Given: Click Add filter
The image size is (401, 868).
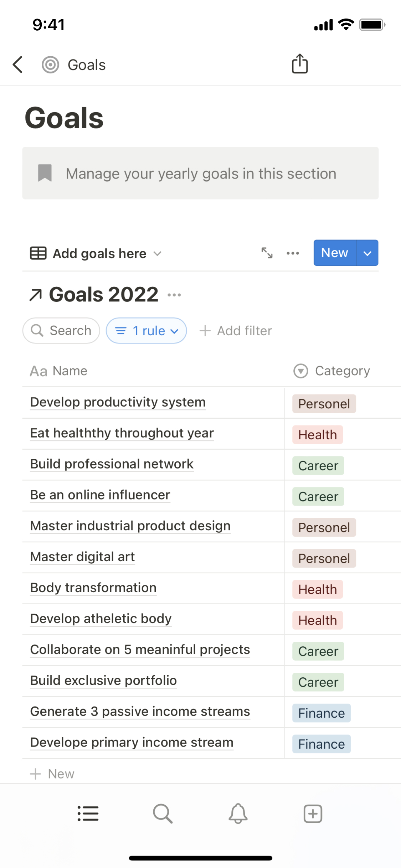Looking at the screenshot, I should [x=236, y=331].
